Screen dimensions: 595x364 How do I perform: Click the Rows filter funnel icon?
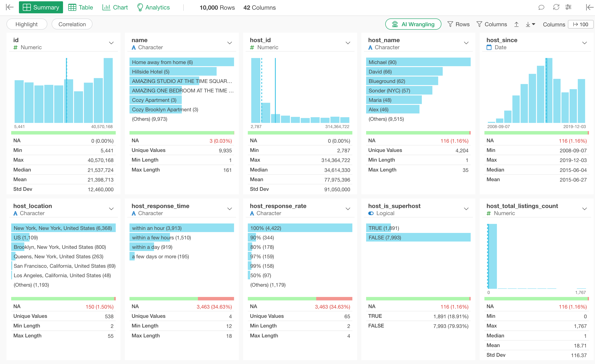(x=450, y=24)
